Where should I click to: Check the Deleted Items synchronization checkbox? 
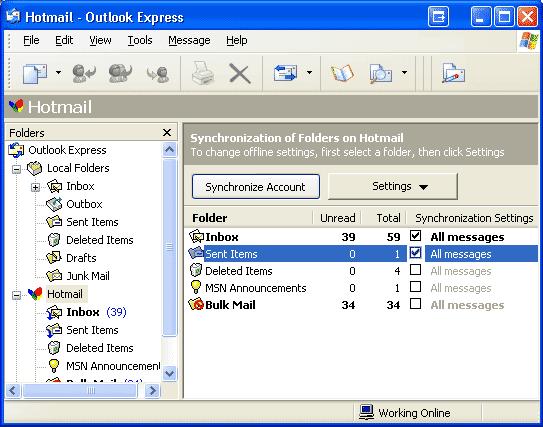pyautogui.click(x=415, y=270)
